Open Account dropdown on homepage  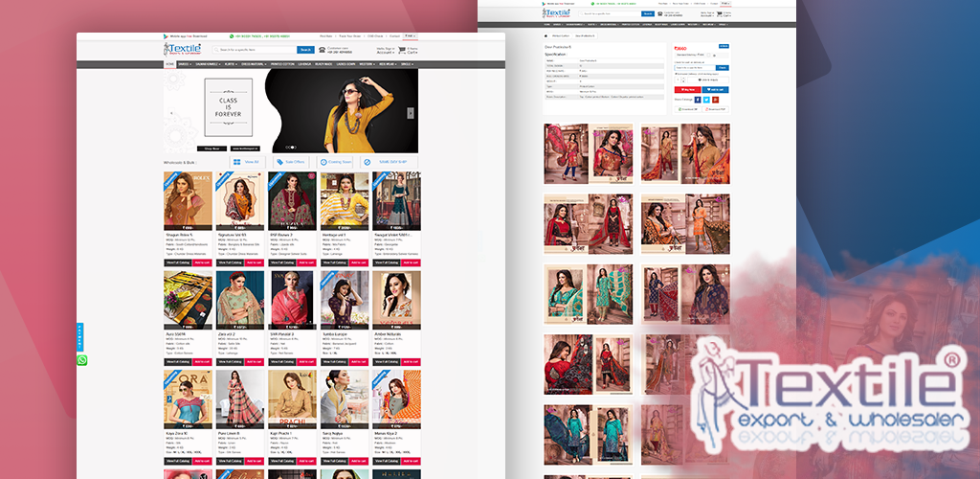tap(386, 53)
